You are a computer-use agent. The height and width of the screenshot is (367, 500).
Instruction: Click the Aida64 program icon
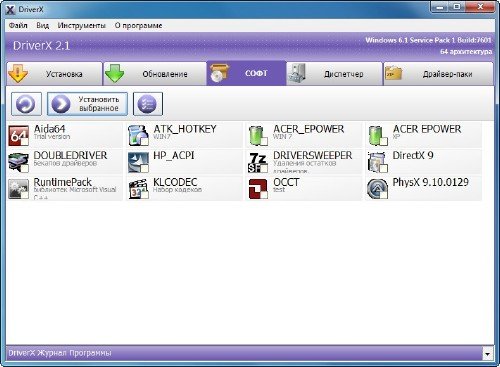(18, 135)
